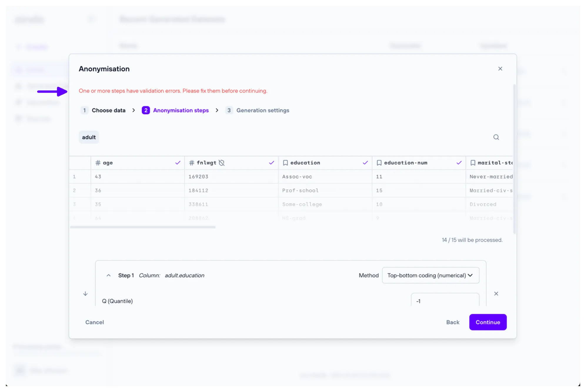Screen dimensions: 586x392
Task: Click the bookmark icon beside education-num header
Action: pos(379,163)
